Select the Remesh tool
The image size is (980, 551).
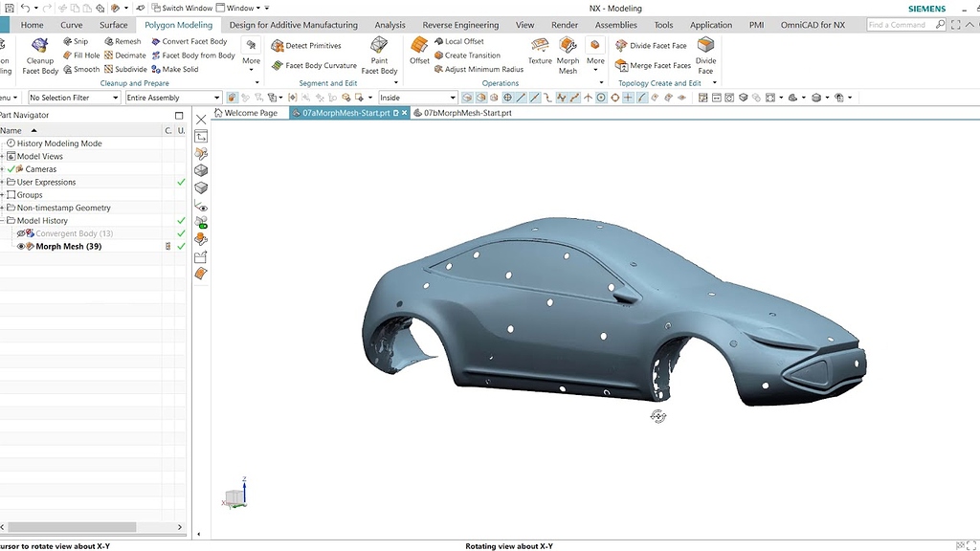[x=122, y=41]
